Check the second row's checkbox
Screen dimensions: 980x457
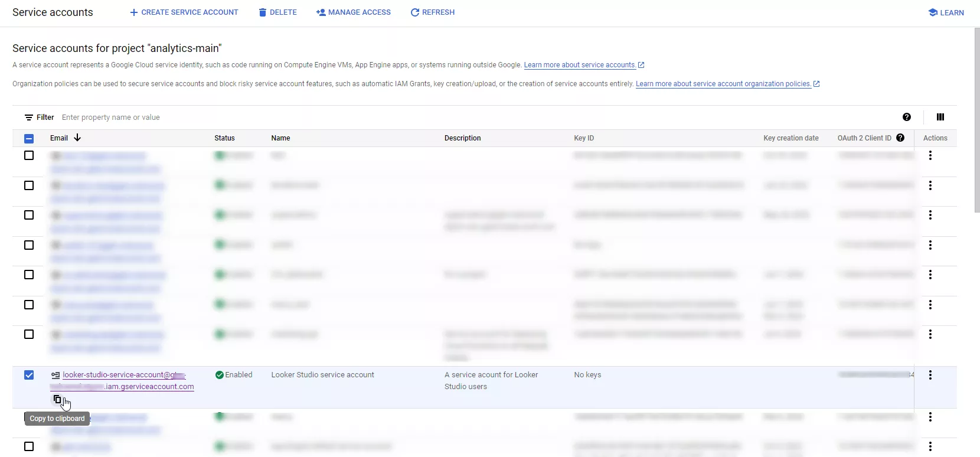(x=29, y=185)
